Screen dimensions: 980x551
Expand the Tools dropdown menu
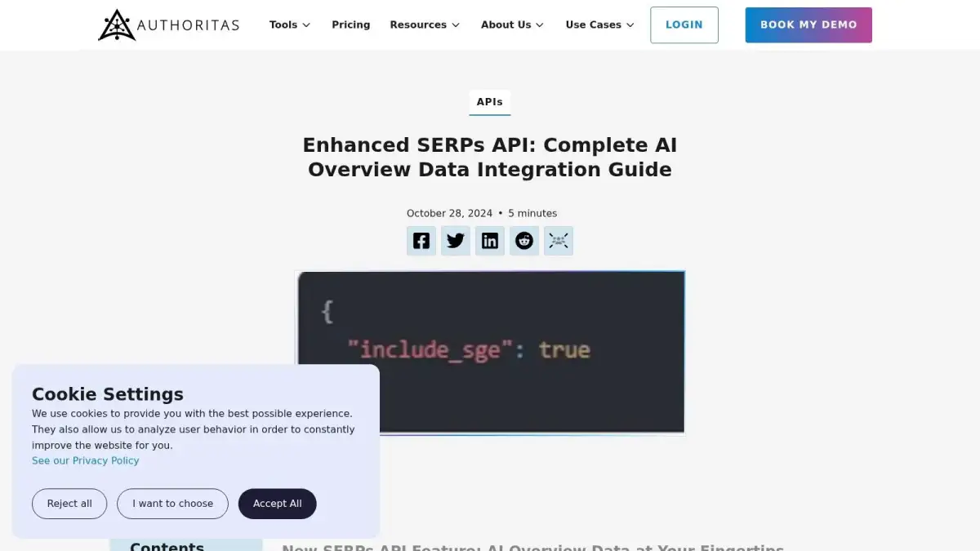coord(290,24)
